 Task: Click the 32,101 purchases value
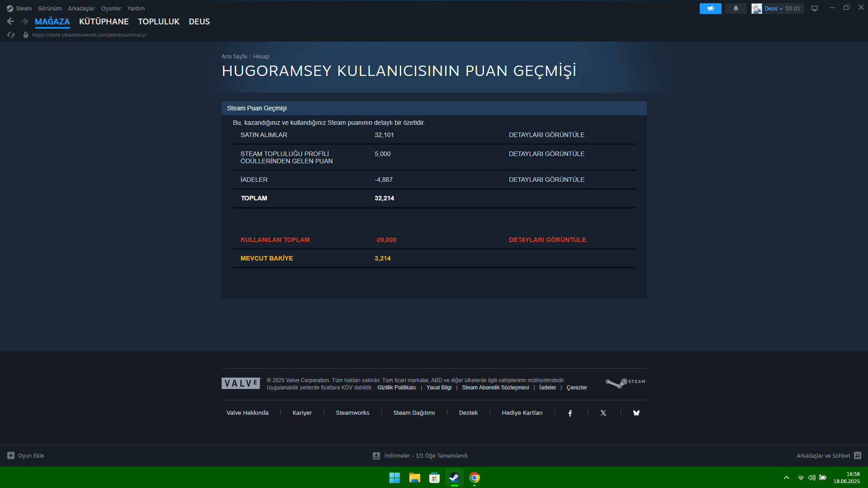384,135
